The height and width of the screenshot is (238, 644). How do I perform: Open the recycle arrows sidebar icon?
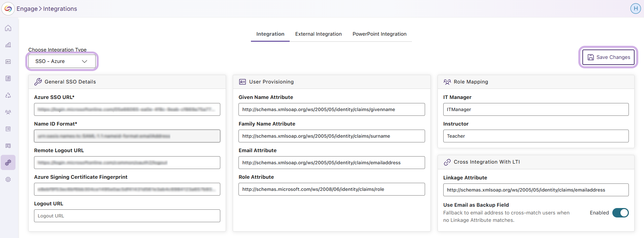pos(8,95)
